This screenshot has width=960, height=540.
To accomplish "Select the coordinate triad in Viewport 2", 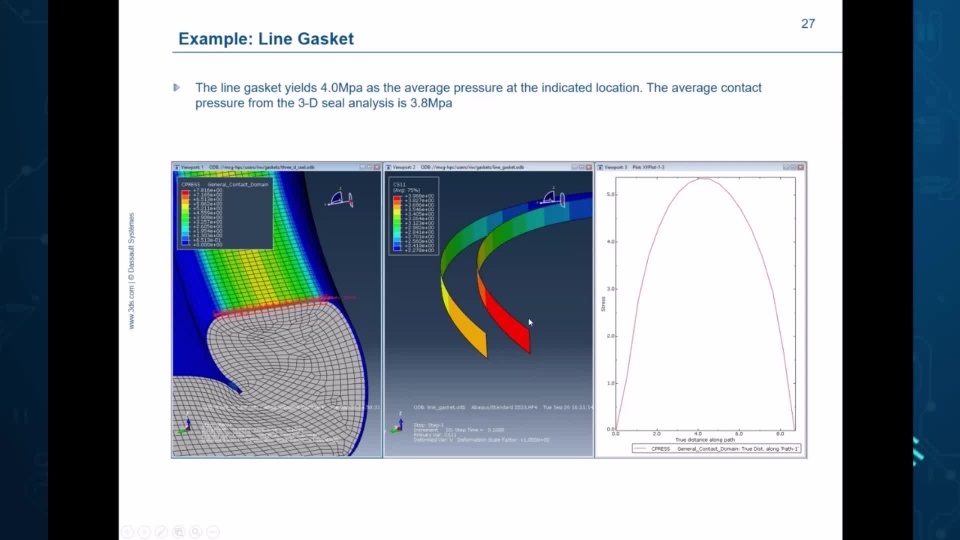I will click(x=397, y=423).
